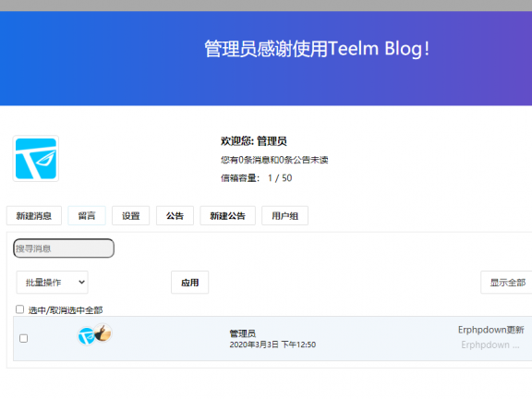This screenshot has height=399, width=532.
Task: Toggle 选中/取消选中全部 checkbox
Action: click(x=19, y=309)
